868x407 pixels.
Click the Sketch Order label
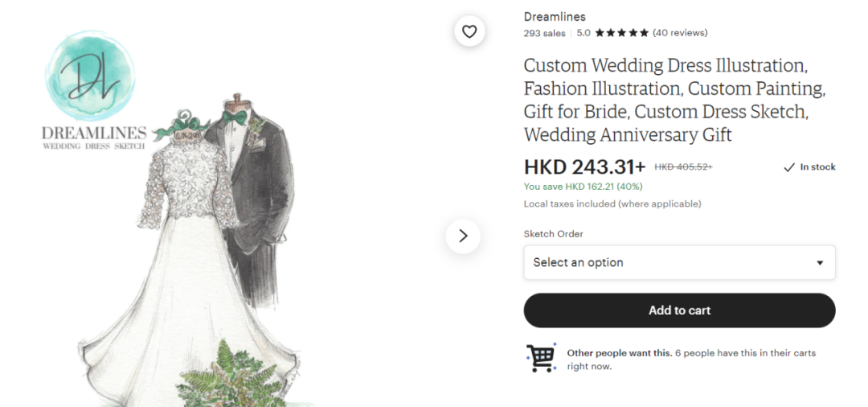pyautogui.click(x=553, y=234)
